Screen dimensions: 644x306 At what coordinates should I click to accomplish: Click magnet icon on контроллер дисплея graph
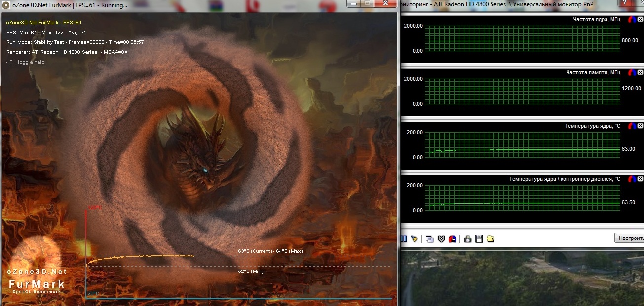pyautogui.click(x=632, y=179)
